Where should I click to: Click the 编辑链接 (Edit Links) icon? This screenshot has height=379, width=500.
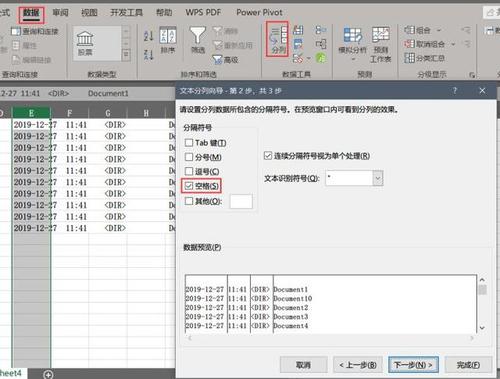pos(16,60)
